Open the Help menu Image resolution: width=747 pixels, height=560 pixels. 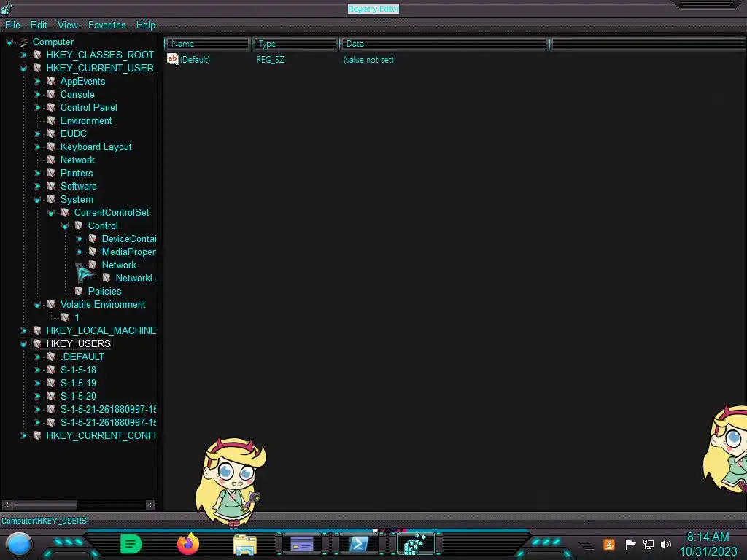[x=146, y=26]
